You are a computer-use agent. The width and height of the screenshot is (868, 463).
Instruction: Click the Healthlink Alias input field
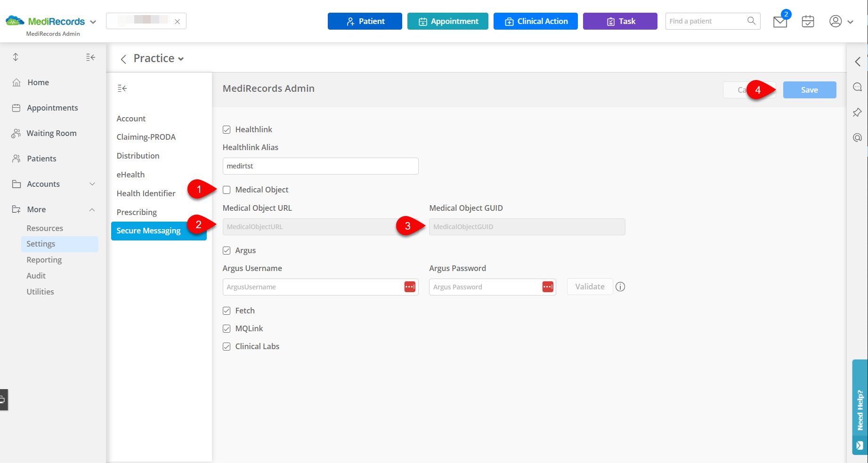(x=321, y=166)
